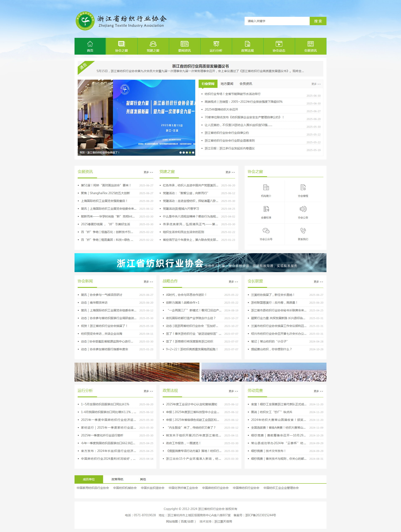
Task: Click 更多 in the 劳动竞赛 section
Action: [x=318, y=391]
